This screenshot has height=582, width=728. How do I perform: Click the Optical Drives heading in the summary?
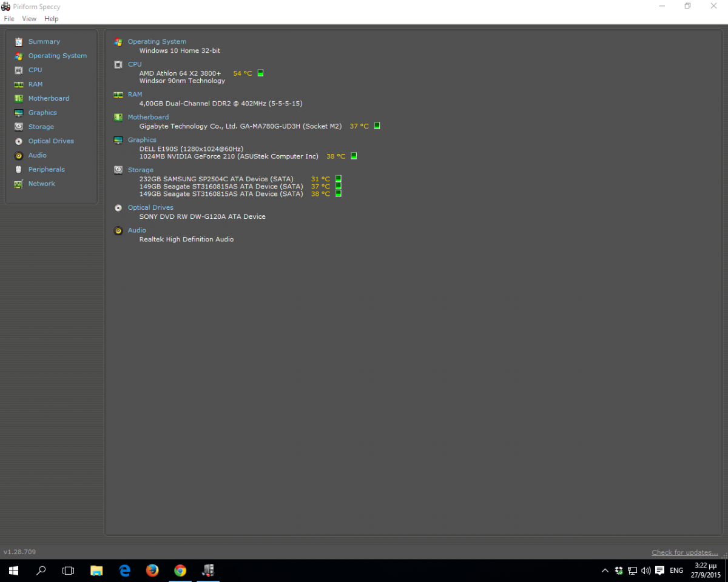click(150, 207)
